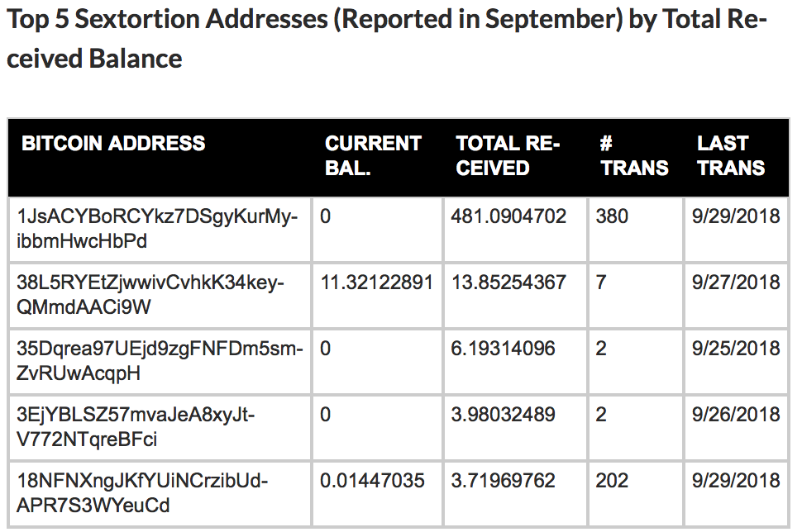
Task: Click the total received value 6.19314096
Action: (503, 349)
